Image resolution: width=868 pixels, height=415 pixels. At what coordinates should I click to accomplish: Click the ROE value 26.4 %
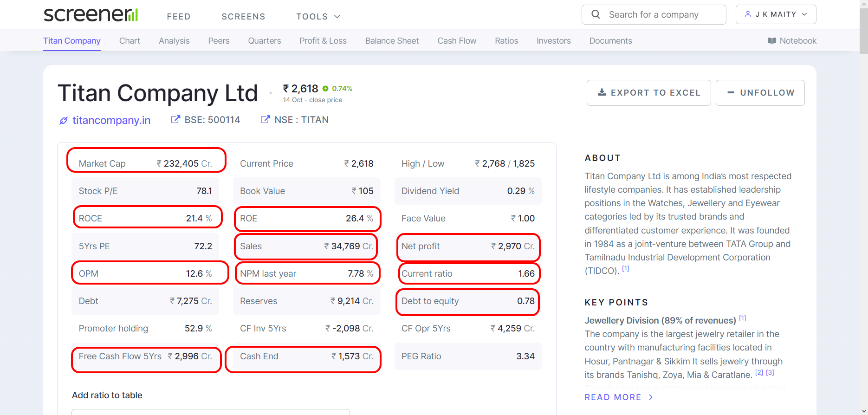(x=359, y=218)
